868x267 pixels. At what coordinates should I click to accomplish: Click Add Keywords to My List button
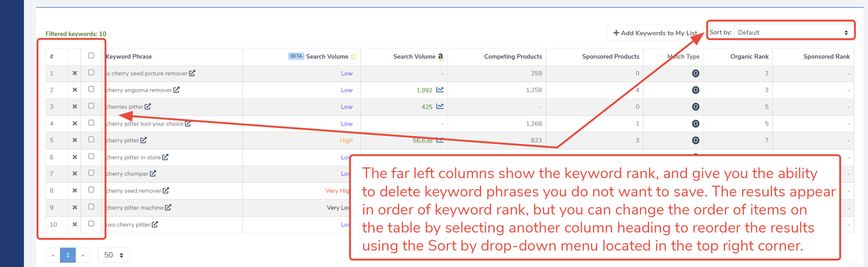click(x=655, y=33)
